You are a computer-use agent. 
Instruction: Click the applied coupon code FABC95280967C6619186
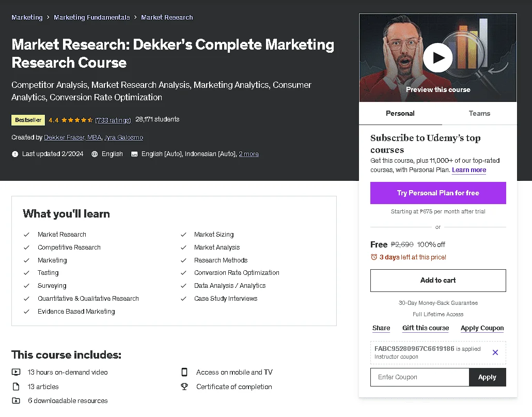tap(414, 348)
